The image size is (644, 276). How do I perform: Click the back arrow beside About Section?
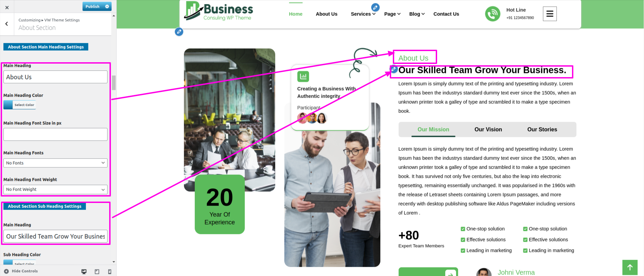click(7, 24)
